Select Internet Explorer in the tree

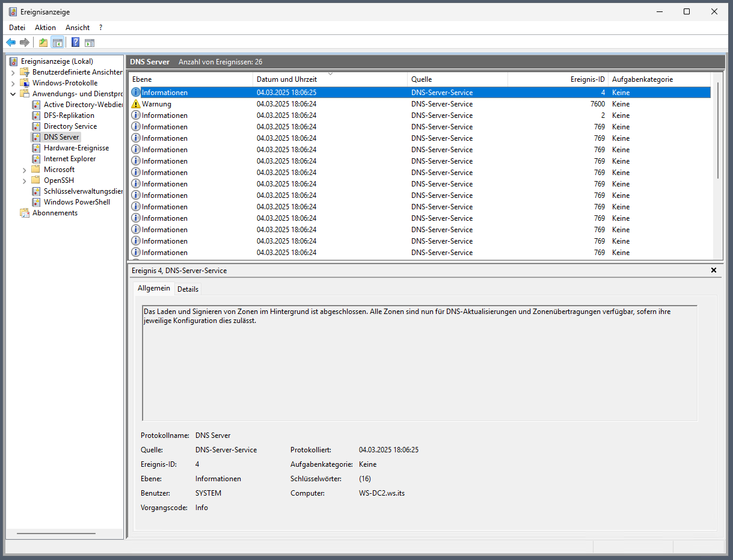coord(70,159)
